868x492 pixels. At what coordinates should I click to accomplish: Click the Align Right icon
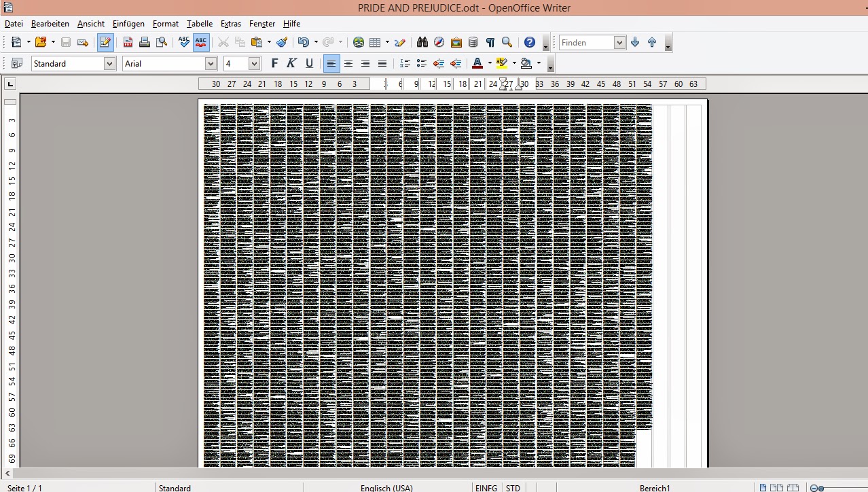[365, 63]
